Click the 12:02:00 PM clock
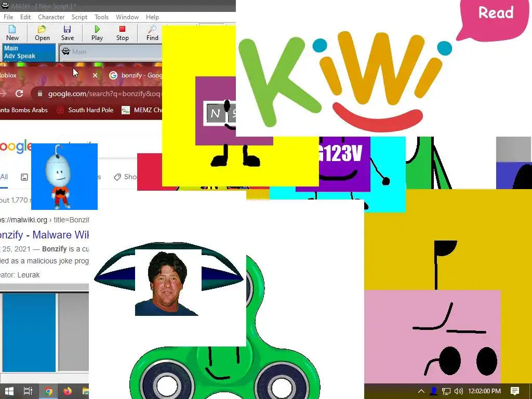532x399 pixels. 484,391
